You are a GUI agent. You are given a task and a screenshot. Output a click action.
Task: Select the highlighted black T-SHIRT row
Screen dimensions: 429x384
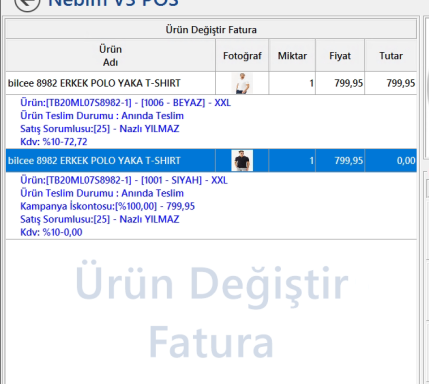[211, 161]
